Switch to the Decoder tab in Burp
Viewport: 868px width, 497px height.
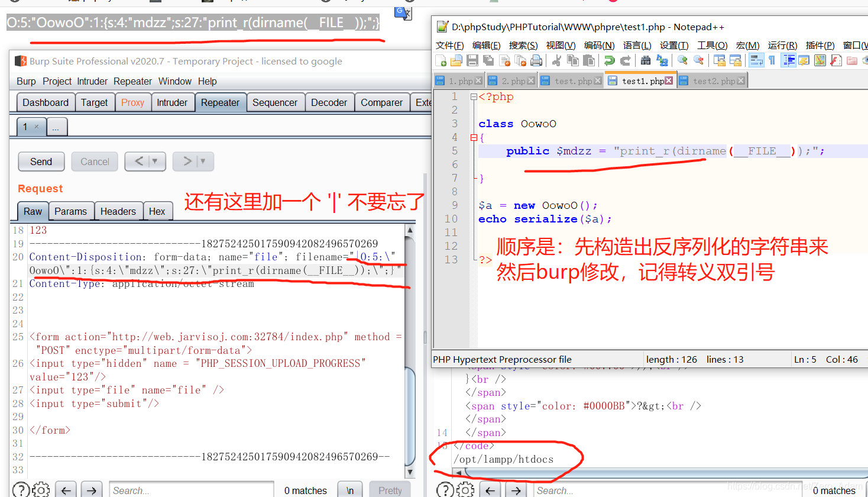[329, 102]
